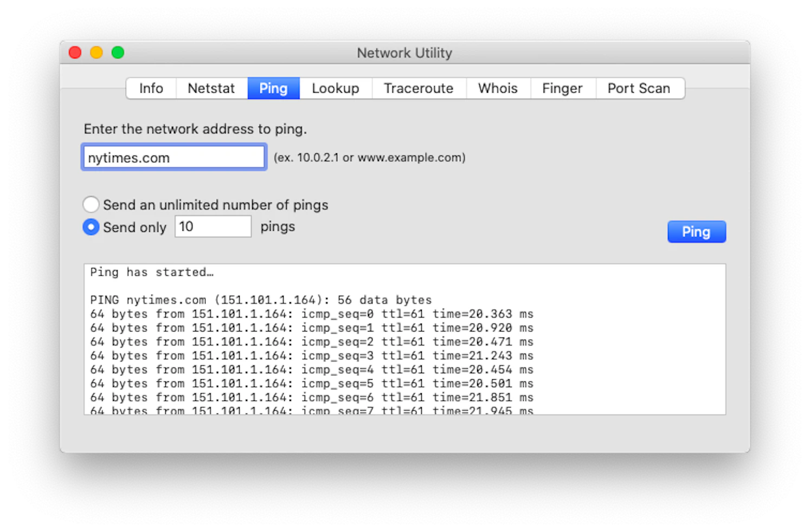Minimize the Network Utility window

(x=96, y=52)
